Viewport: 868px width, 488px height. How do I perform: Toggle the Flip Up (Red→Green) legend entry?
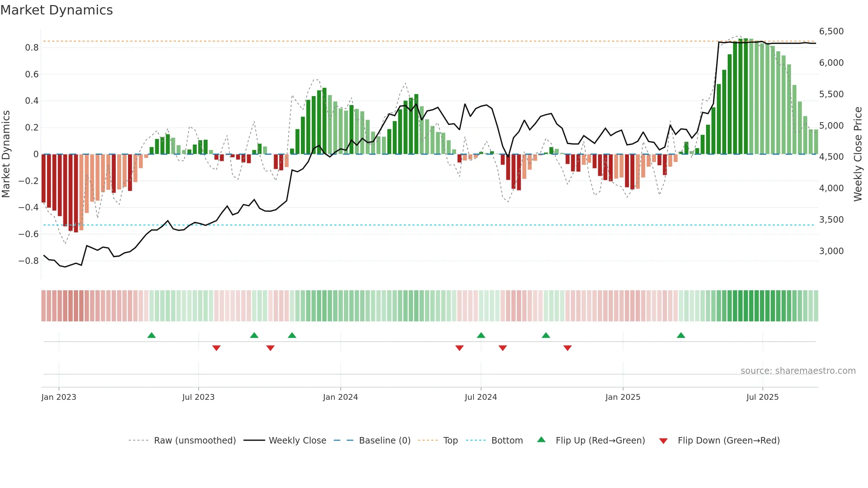[x=591, y=440]
